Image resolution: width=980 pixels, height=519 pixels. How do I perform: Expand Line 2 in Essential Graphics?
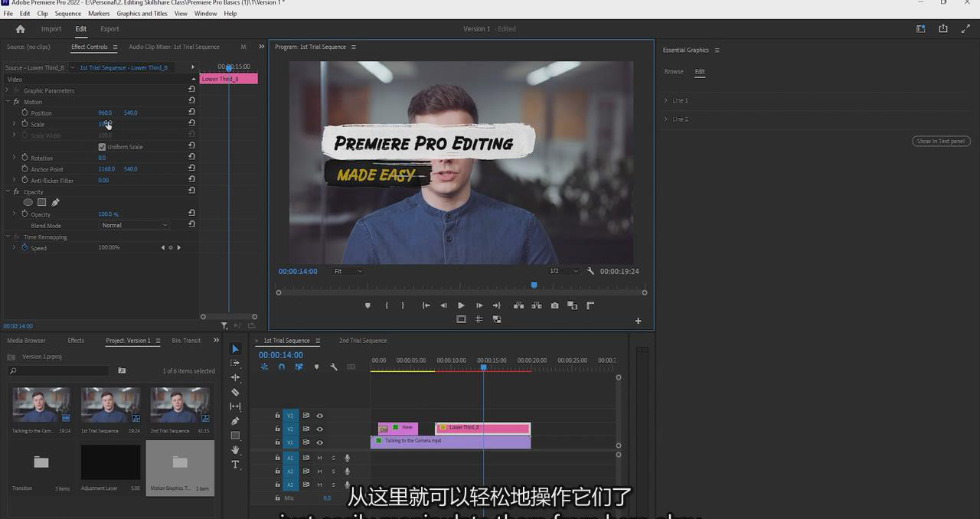pos(666,119)
